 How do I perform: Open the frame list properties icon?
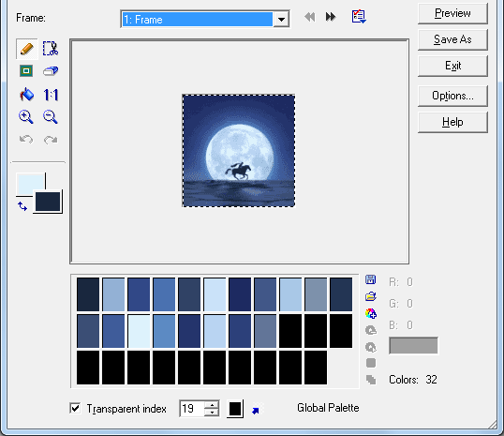359,17
